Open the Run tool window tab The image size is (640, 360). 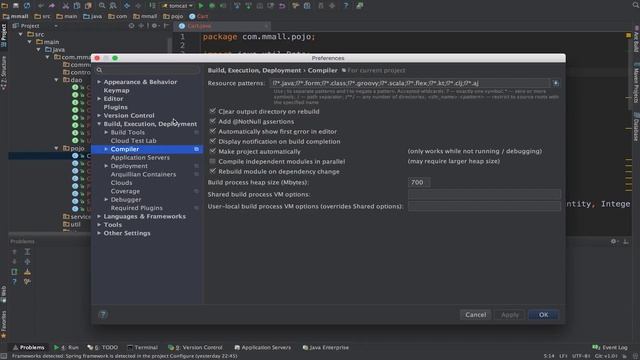pos(66,347)
